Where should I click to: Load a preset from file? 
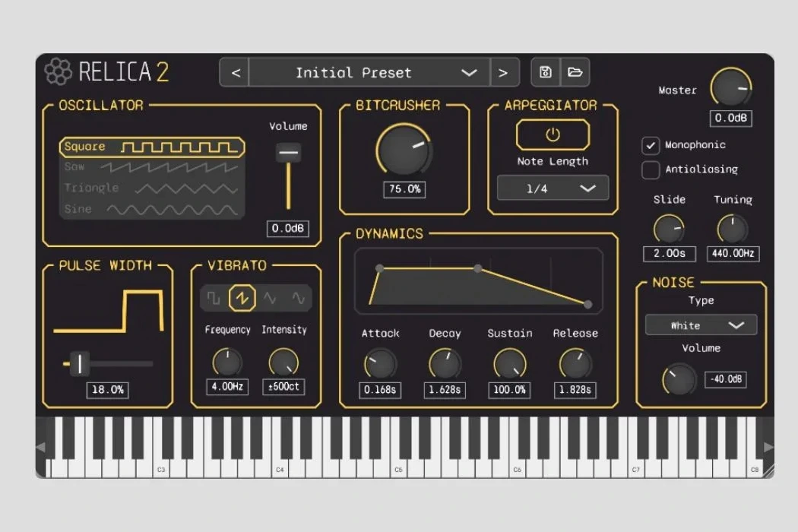coord(575,72)
